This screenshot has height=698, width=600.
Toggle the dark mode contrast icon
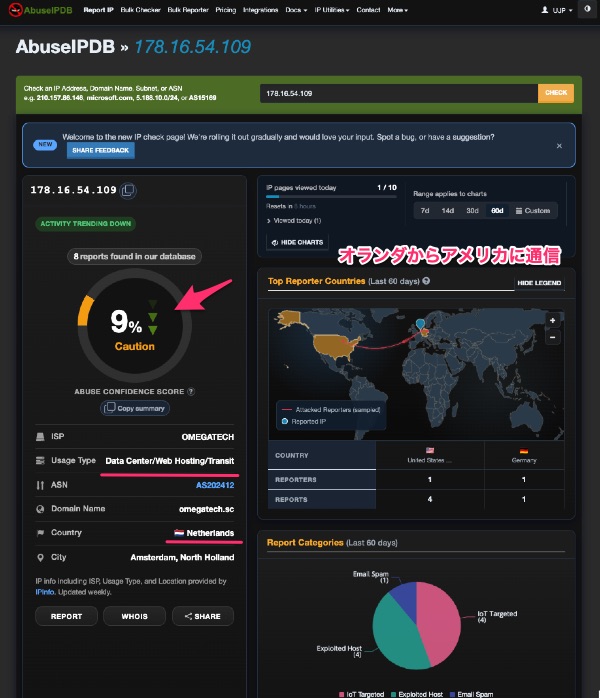pyautogui.click(x=587, y=9)
